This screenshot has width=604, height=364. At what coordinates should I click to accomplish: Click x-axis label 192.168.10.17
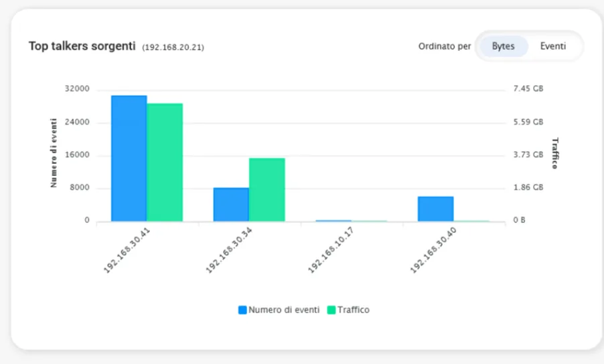point(331,250)
